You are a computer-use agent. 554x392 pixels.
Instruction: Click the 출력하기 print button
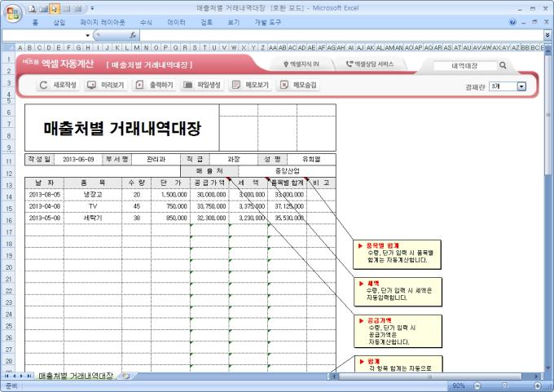pos(154,85)
